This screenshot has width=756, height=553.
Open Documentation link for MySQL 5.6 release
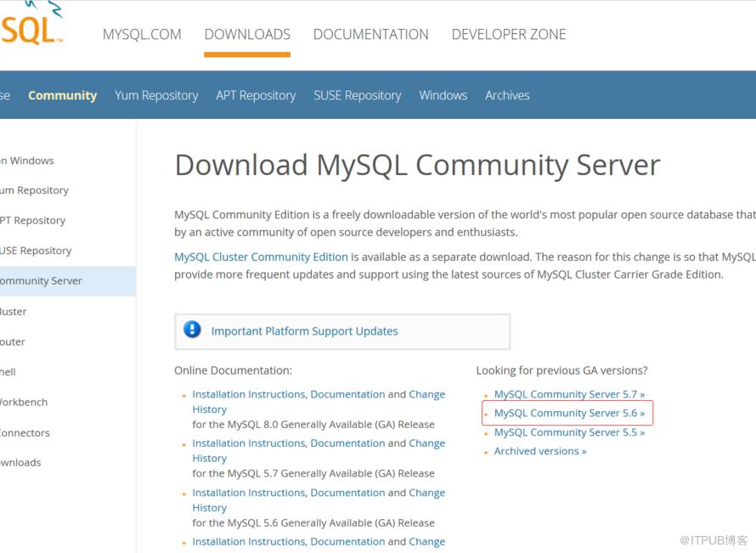pos(347,493)
